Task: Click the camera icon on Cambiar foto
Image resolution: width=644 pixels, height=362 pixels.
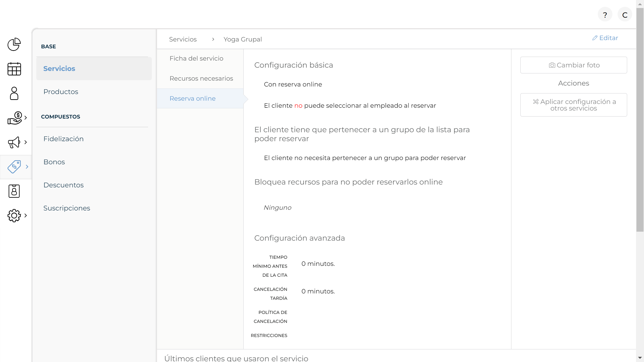Action: click(552, 65)
